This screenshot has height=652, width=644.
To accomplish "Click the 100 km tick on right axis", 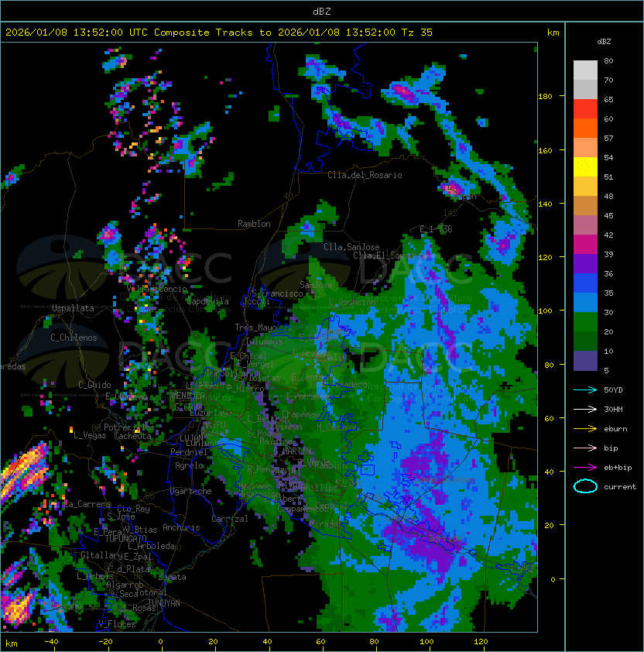I will click(545, 311).
